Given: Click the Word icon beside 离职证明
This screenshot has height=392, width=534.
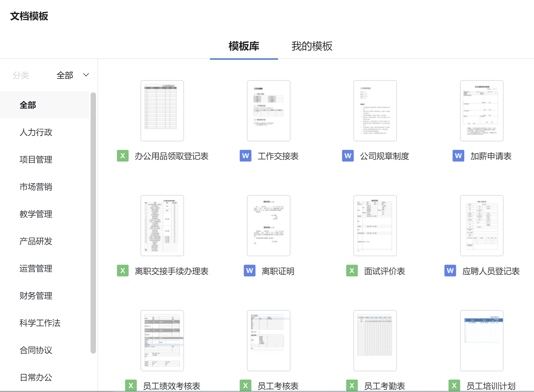Looking at the screenshot, I should pos(250,271).
